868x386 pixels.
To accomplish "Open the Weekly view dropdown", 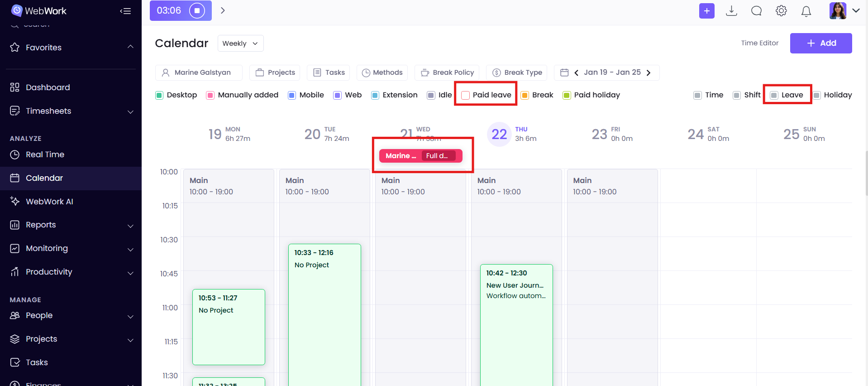I will click(240, 43).
